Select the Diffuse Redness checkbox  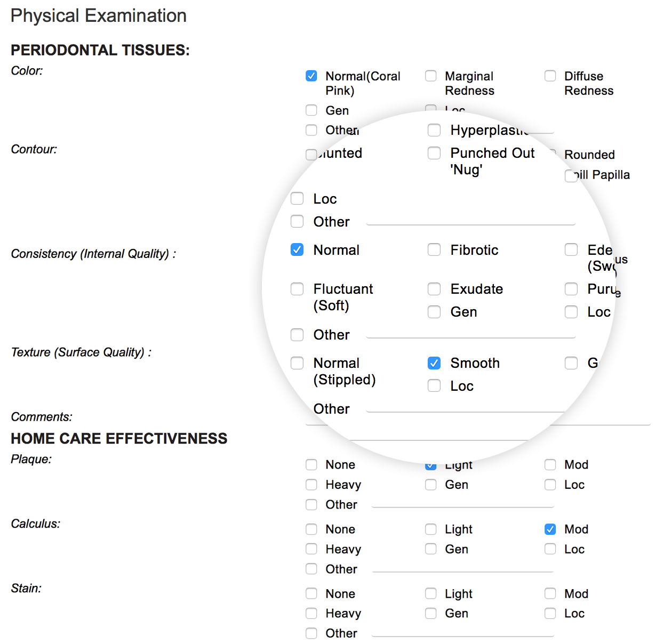(550, 76)
